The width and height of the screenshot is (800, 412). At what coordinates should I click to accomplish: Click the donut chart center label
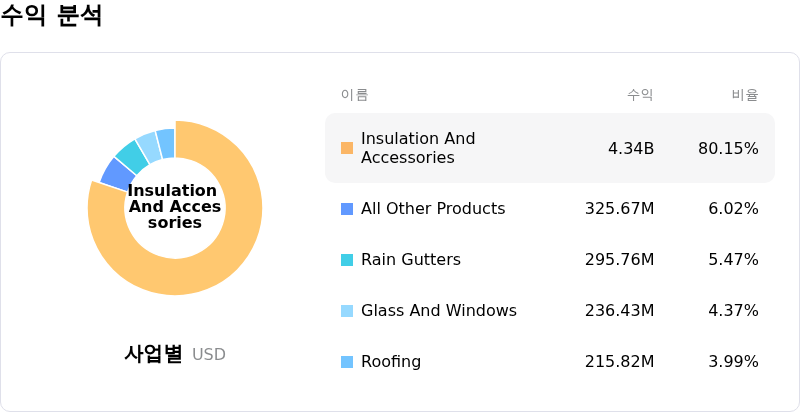click(x=174, y=206)
